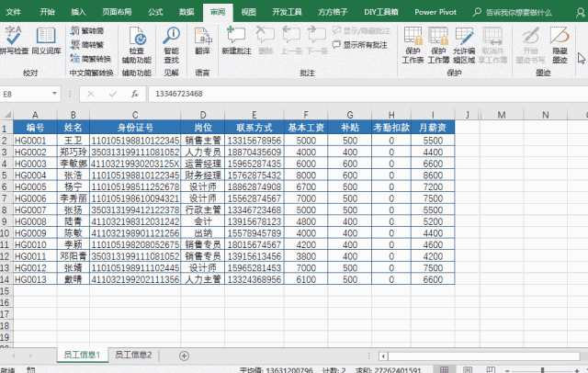Click the 拼写检查 spell check icon
Viewport: 588px width, 373px height.
[15, 40]
